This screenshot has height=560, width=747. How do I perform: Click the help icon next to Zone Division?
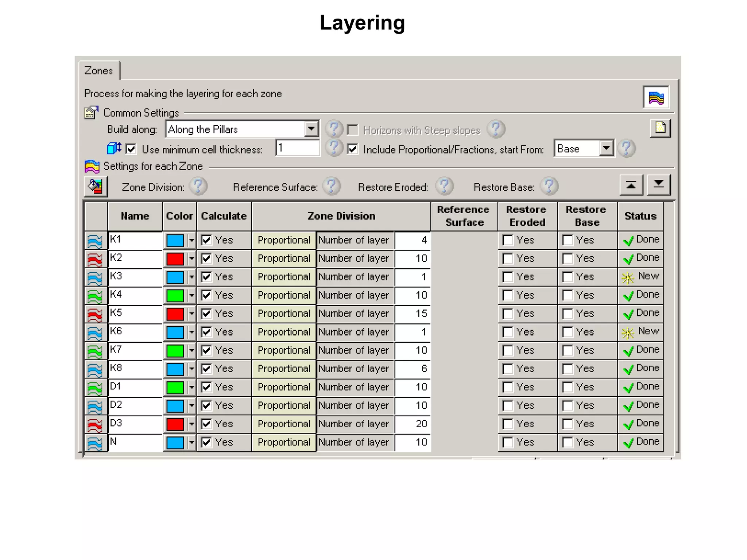(198, 186)
